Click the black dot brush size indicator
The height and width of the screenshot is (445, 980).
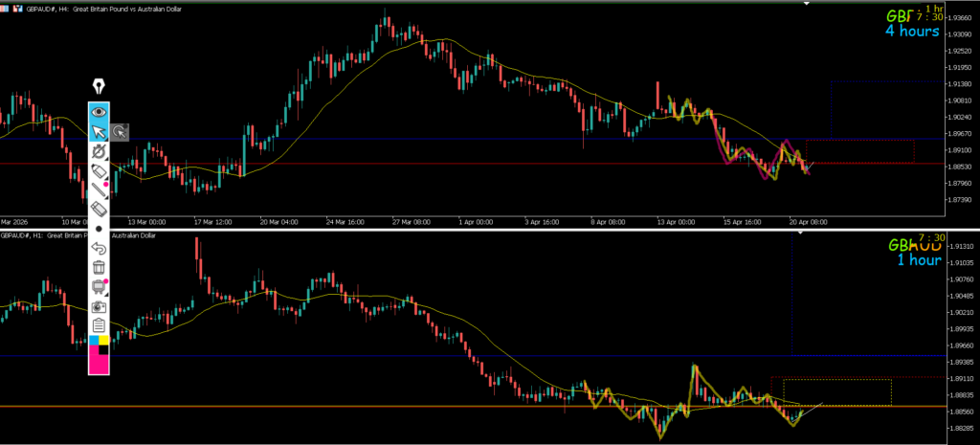coord(99,229)
